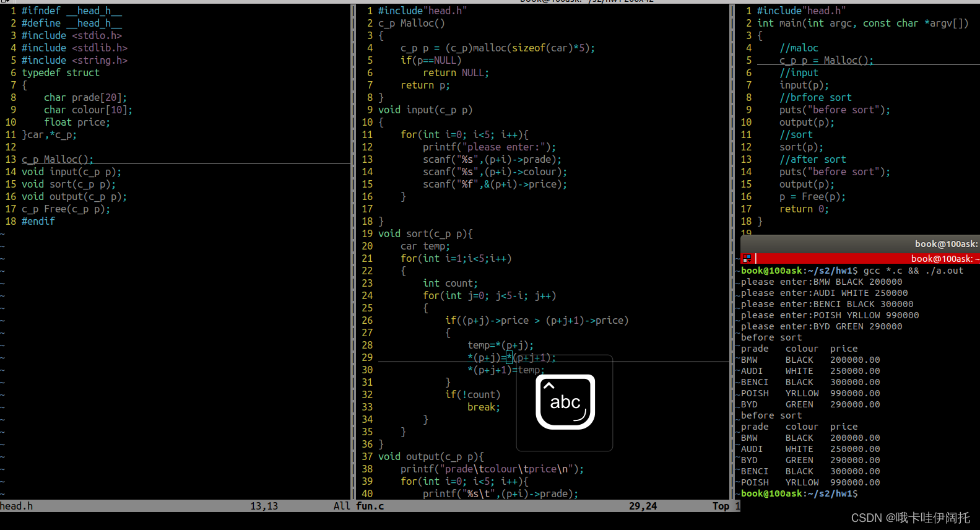Click the 'break;' line in fun.c
This screenshot has height=530, width=980.
point(484,407)
